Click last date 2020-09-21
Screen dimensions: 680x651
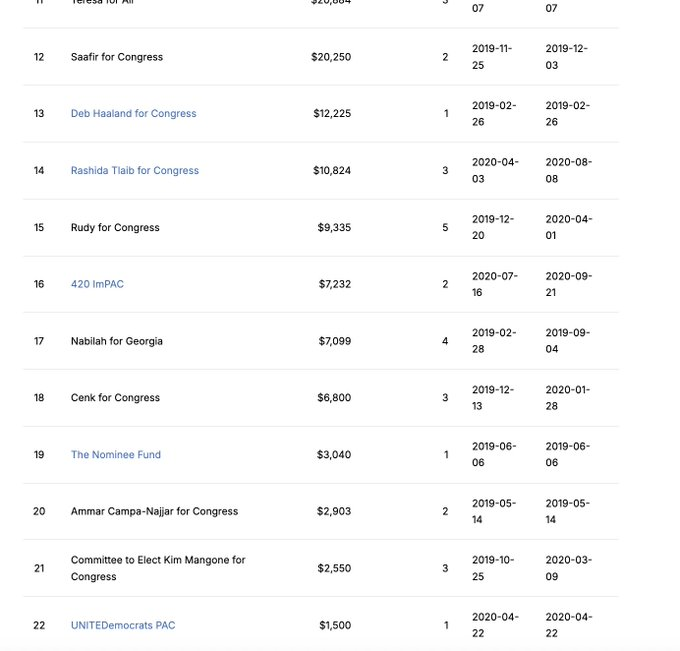[569, 284]
